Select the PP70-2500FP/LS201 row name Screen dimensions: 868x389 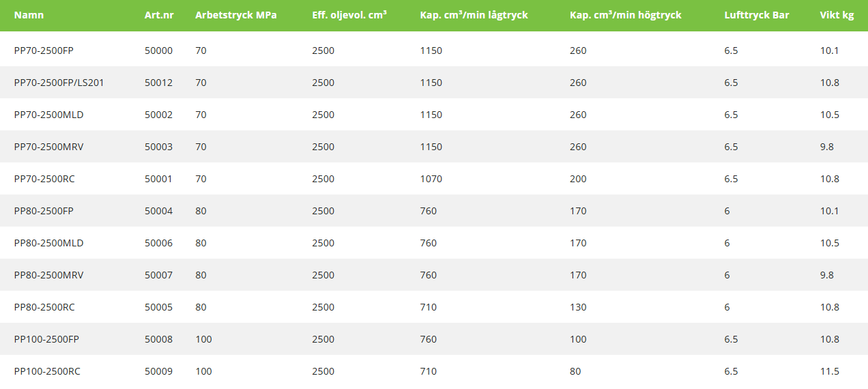point(59,83)
